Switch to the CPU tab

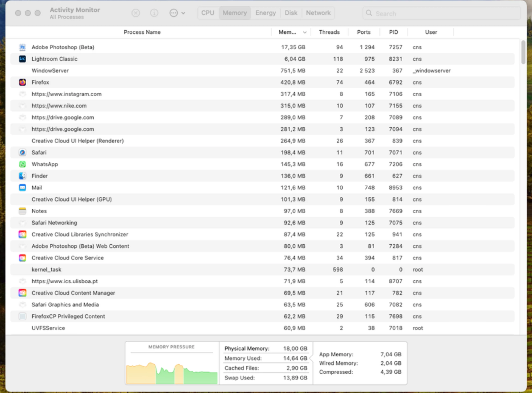pos(208,13)
